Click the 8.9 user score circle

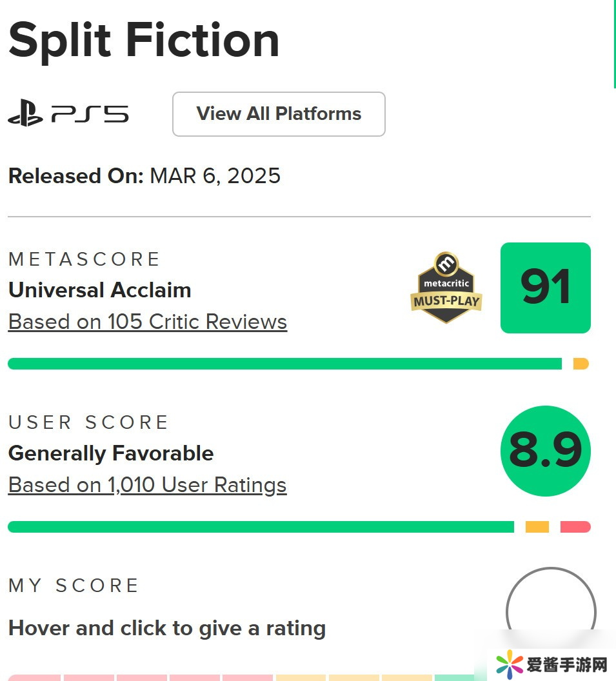point(545,451)
